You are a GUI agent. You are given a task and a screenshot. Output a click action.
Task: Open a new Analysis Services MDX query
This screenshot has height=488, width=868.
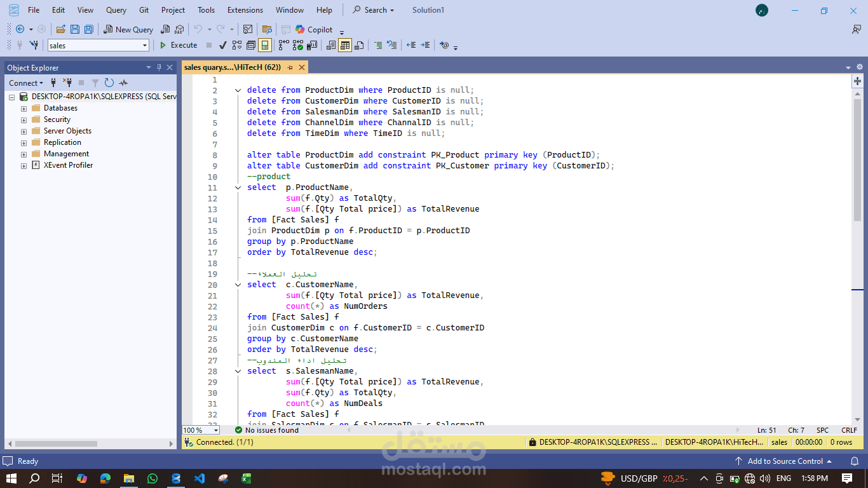pyautogui.click(x=165, y=29)
